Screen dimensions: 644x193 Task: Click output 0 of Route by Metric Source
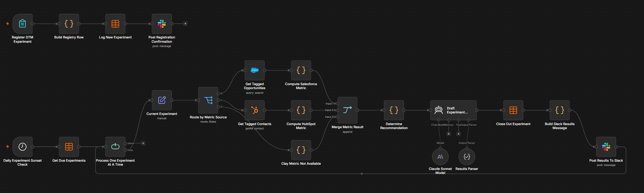tap(218, 93)
